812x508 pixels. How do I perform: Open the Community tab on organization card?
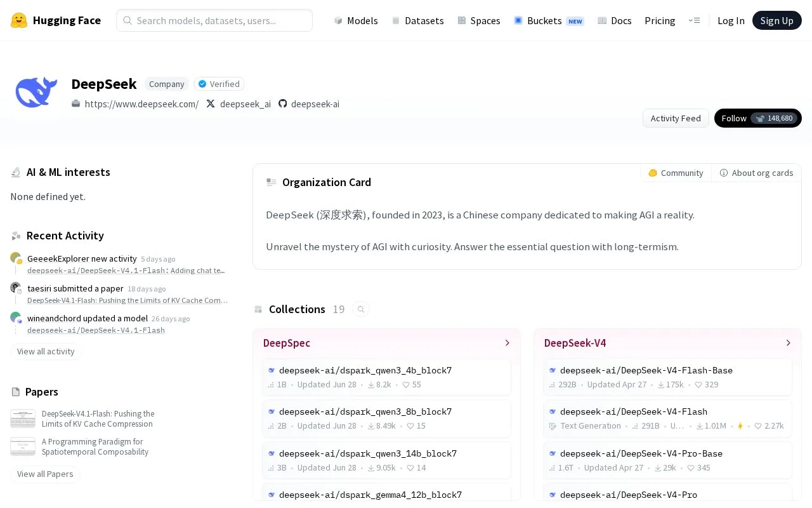pyautogui.click(x=676, y=173)
